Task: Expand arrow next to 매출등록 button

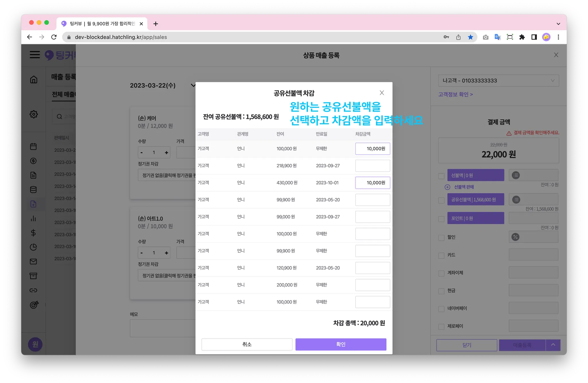Action: click(553, 345)
